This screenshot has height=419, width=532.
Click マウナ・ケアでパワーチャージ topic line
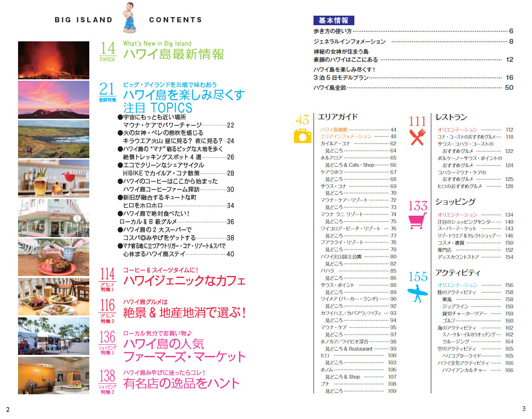click(x=179, y=125)
